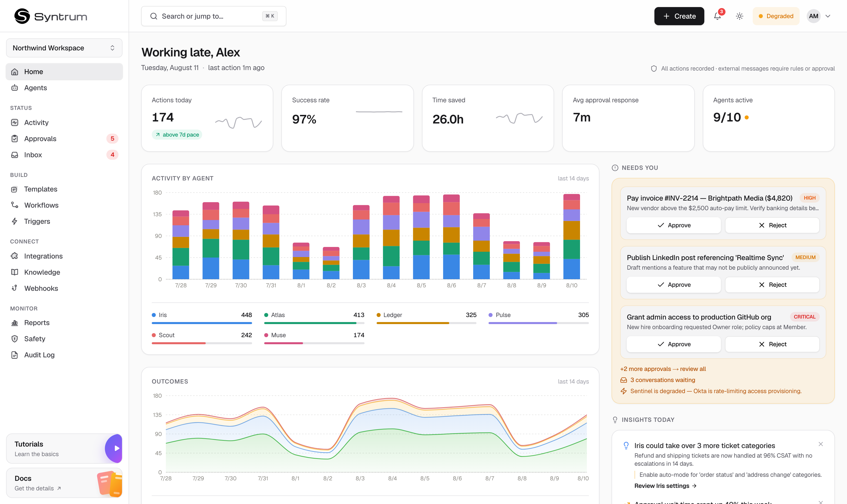Open the Actions today card

(x=207, y=118)
